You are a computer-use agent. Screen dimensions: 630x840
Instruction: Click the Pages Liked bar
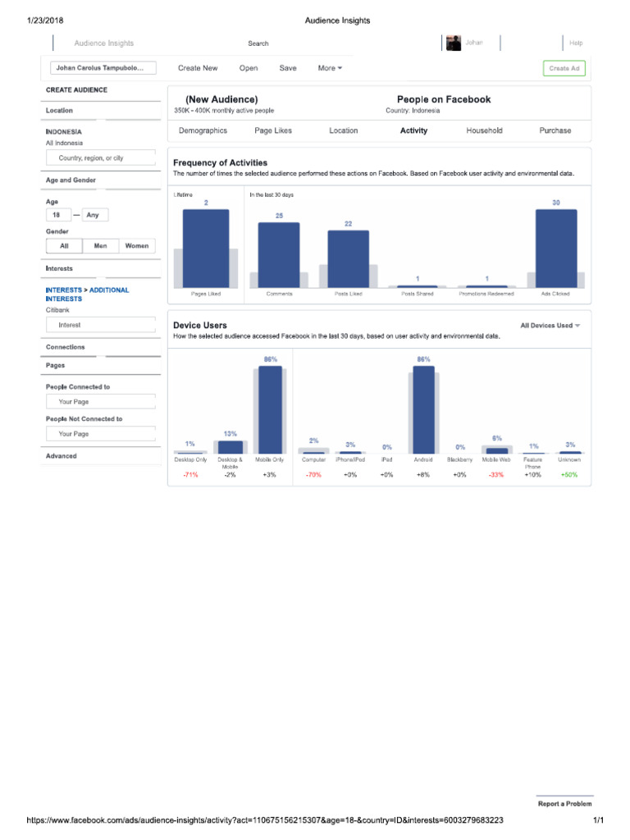pyautogui.click(x=206, y=249)
